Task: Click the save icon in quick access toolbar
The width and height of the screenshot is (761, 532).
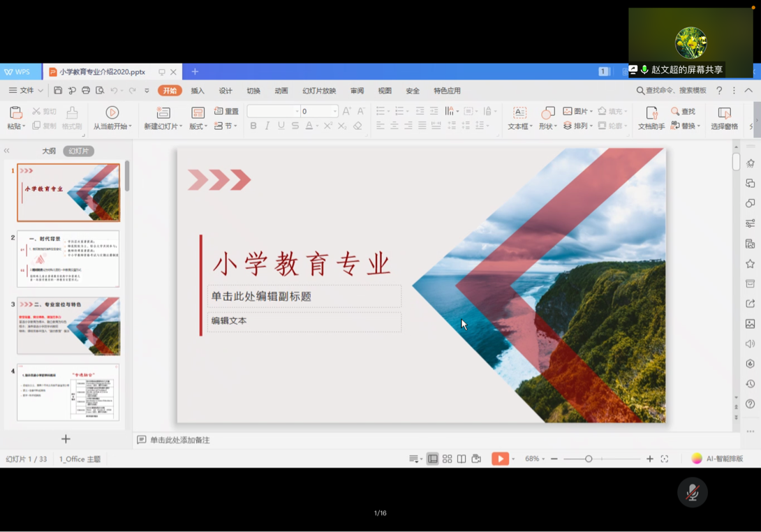Action: [x=58, y=91]
